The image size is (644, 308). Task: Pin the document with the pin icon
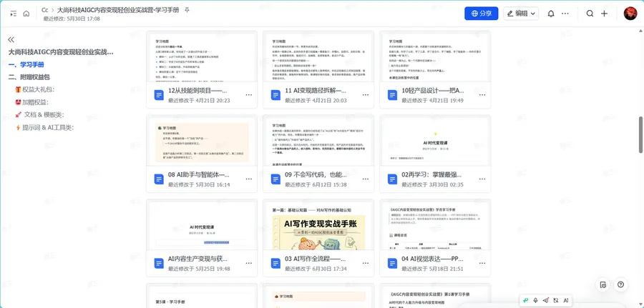(x=187, y=10)
